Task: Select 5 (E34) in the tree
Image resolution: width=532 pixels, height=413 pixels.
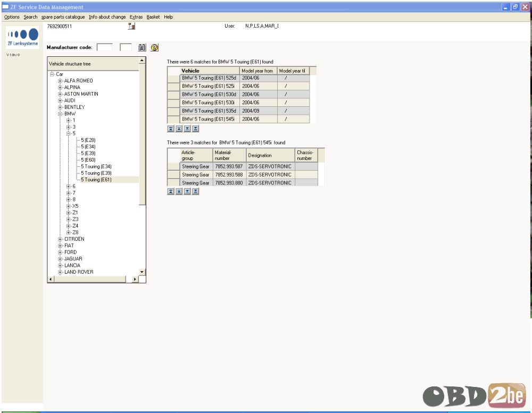Action: click(88, 147)
